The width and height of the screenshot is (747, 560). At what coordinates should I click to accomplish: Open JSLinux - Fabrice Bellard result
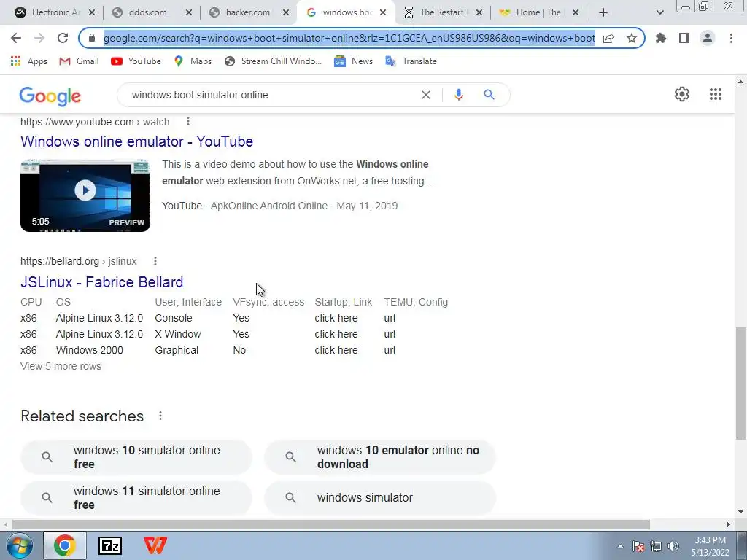tap(102, 282)
